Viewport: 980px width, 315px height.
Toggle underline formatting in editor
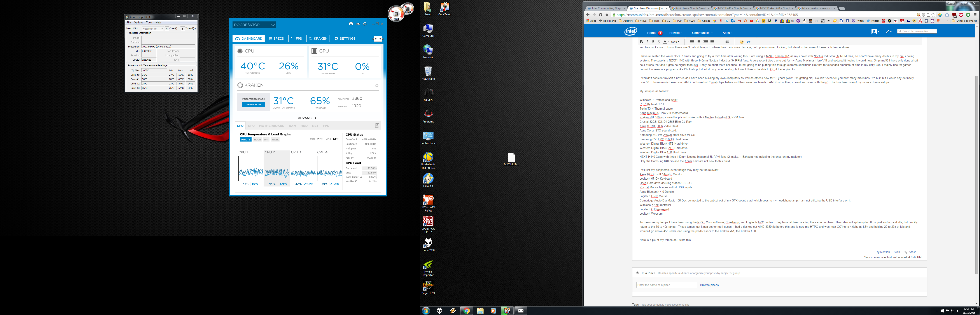[653, 42]
